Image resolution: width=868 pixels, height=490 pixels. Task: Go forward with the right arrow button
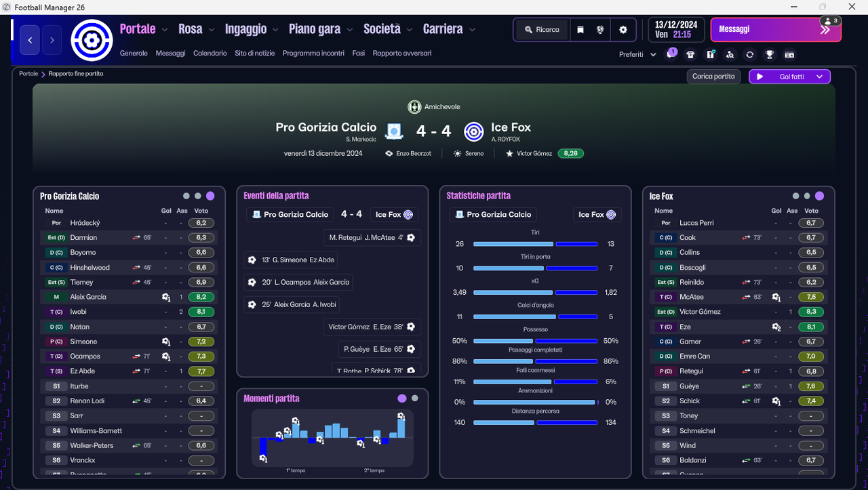52,41
